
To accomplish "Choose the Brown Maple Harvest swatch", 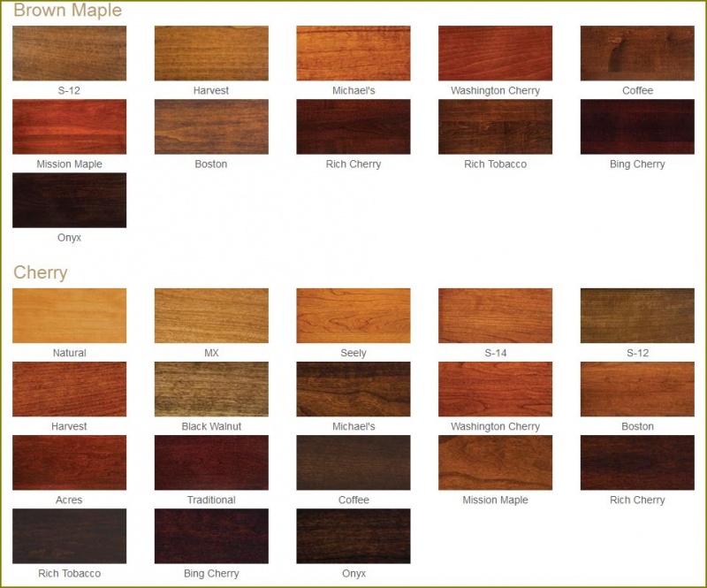I will coord(211,53).
